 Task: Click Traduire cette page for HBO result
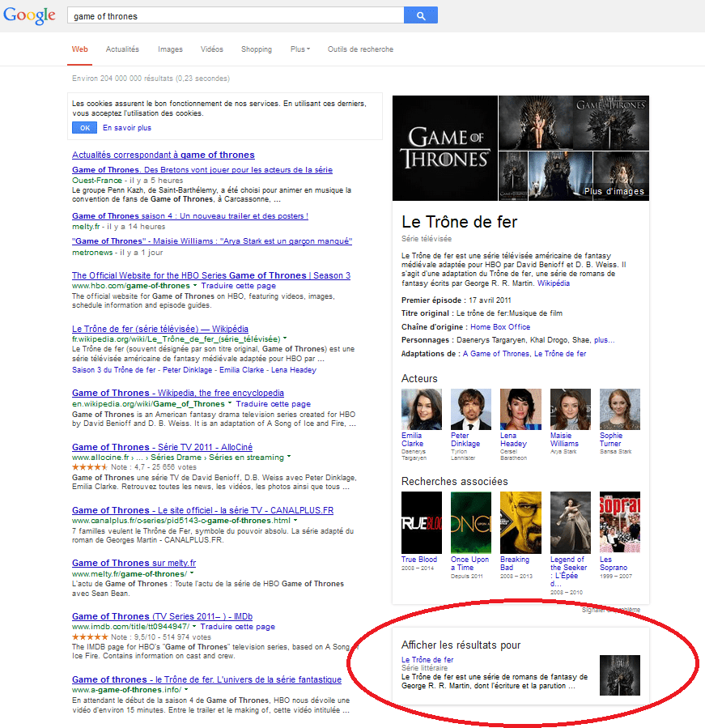[239, 286]
